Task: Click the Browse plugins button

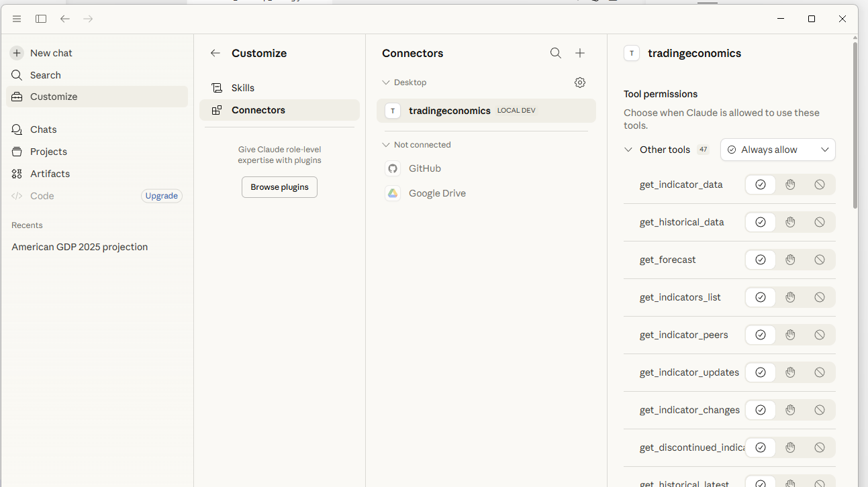Action: (279, 187)
